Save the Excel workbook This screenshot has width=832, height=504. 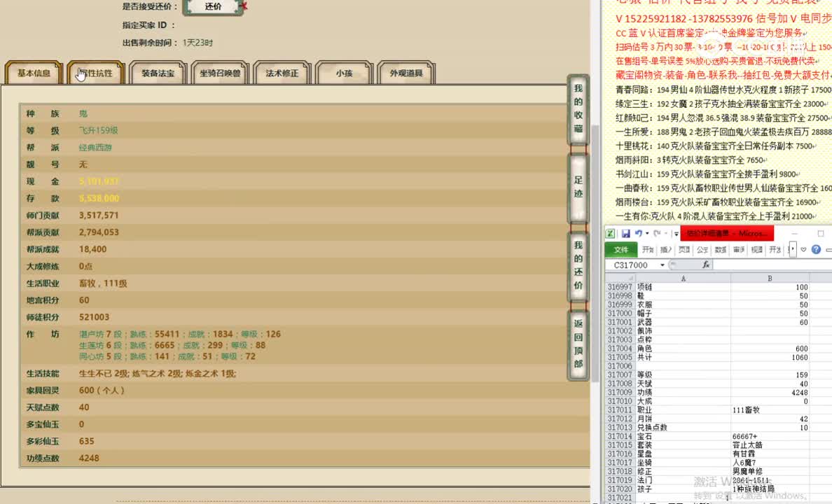625,234
